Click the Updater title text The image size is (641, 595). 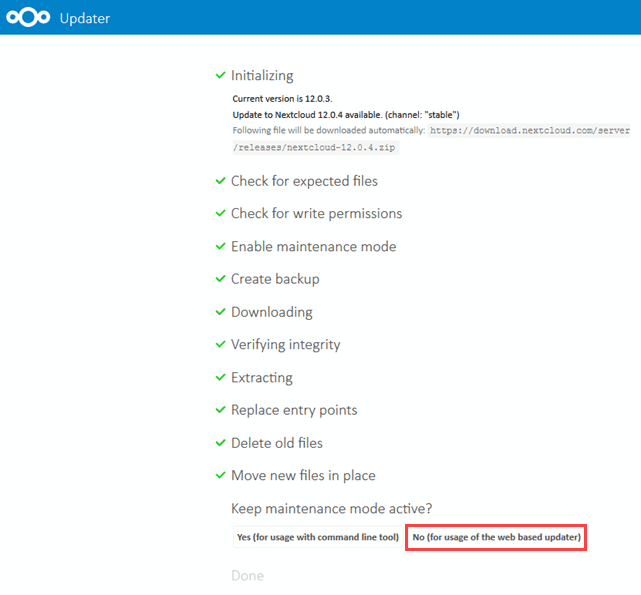pyautogui.click(x=85, y=18)
